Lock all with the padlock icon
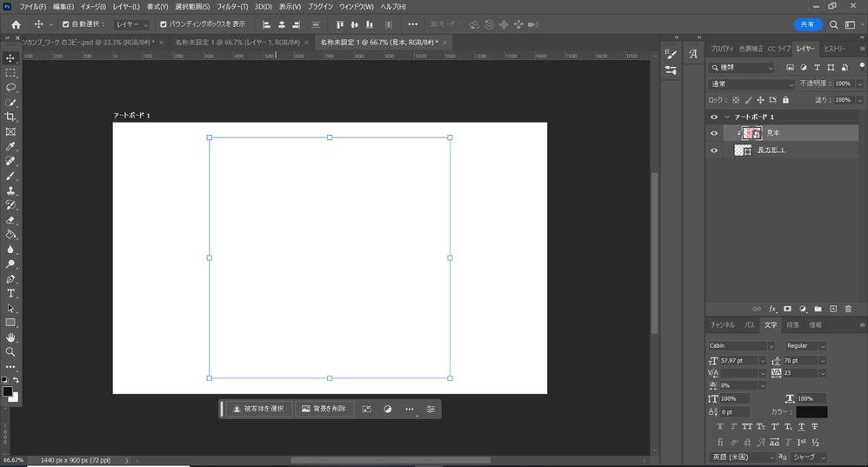This screenshot has height=467, width=868. pyautogui.click(x=785, y=100)
